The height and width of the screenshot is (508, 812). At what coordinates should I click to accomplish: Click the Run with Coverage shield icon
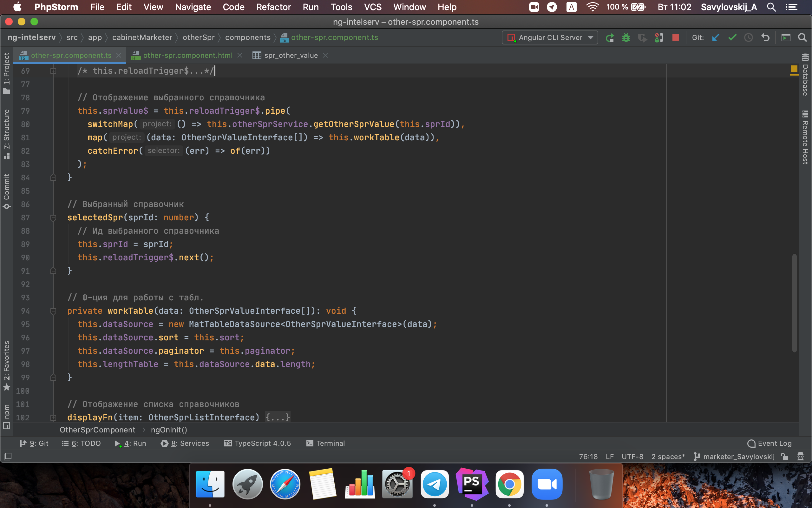642,38
